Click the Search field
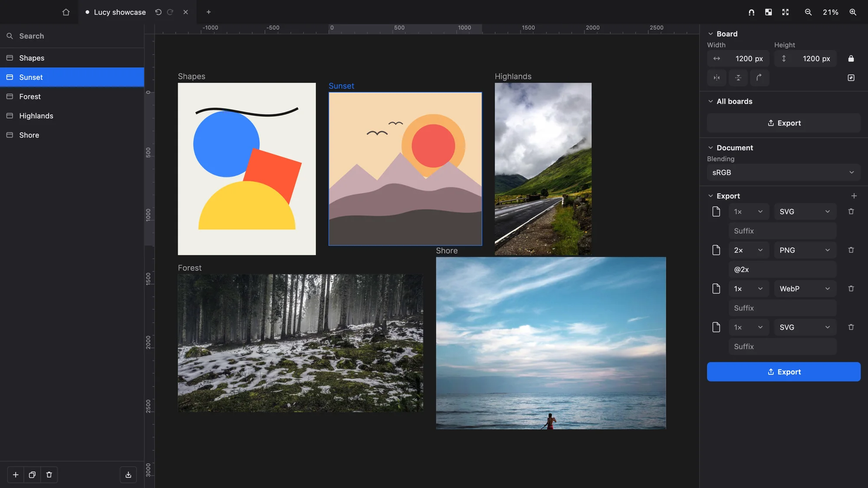Viewport: 868px width, 488px height. [72, 36]
